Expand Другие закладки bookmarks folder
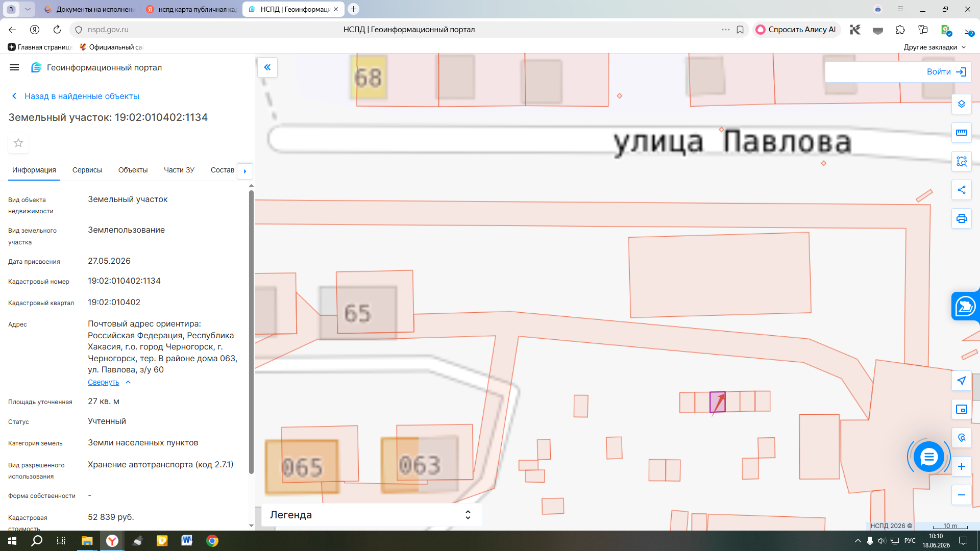Viewport: 980px width, 551px height. (935, 47)
